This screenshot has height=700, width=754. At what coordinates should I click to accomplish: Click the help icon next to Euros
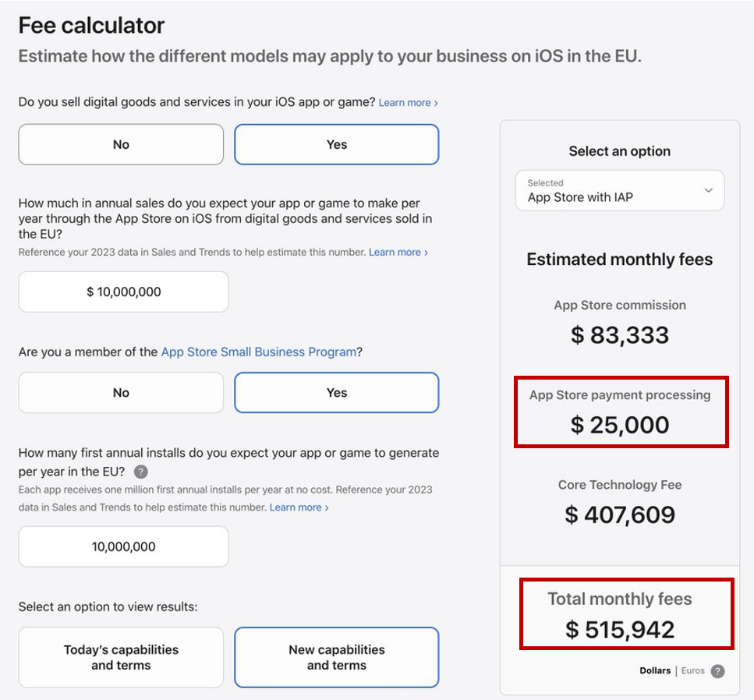click(x=717, y=671)
